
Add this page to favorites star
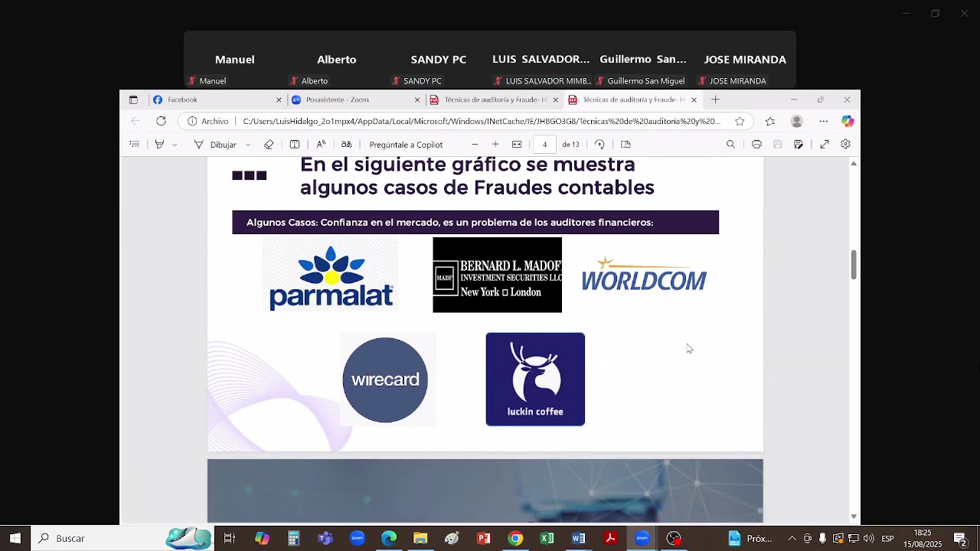[x=740, y=121]
